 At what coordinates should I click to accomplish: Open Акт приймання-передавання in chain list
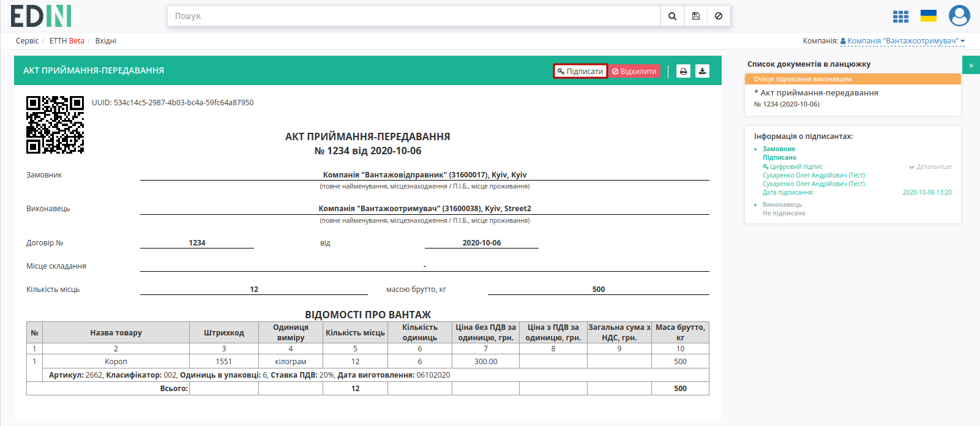coord(819,93)
